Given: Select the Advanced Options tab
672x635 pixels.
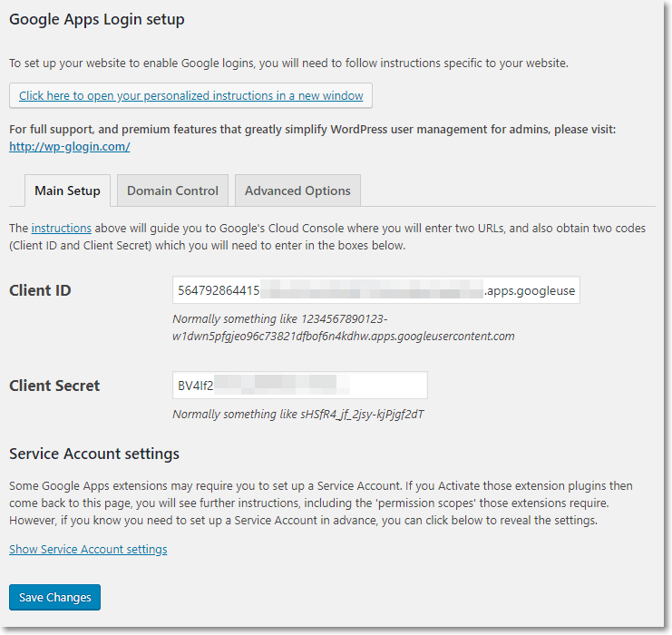Looking at the screenshot, I should pyautogui.click(x=297, y=190).
